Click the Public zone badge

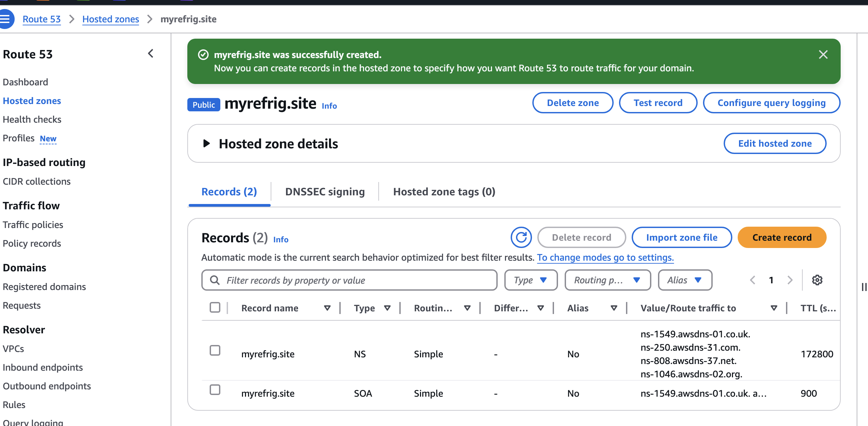[x=204, y=105]
